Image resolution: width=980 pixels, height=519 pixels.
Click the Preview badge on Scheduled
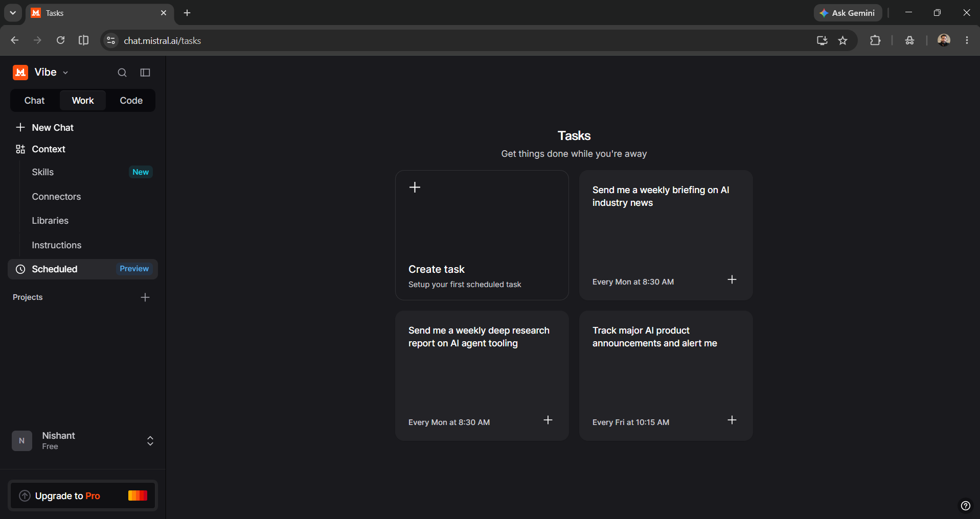click(x=134, y=269)
